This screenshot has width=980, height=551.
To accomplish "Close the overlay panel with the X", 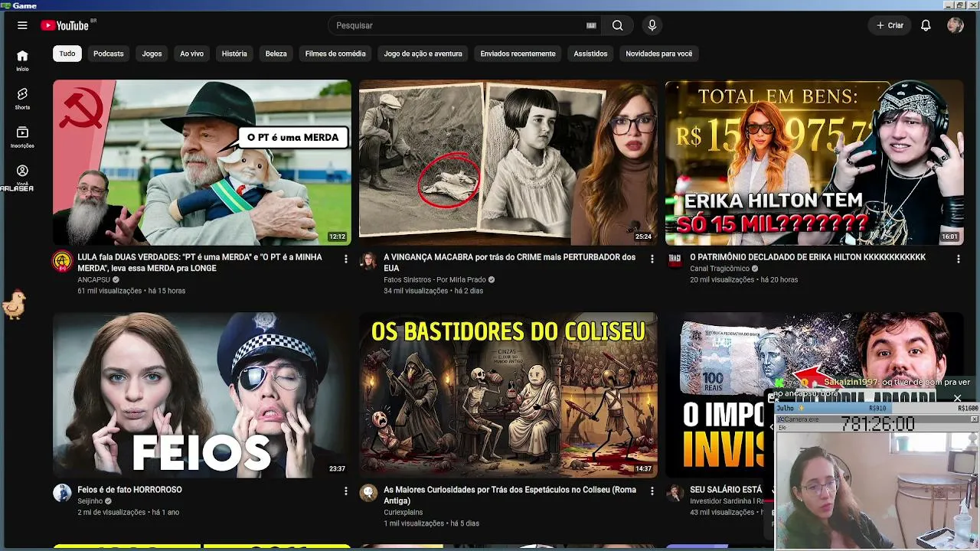I will 957,398.
